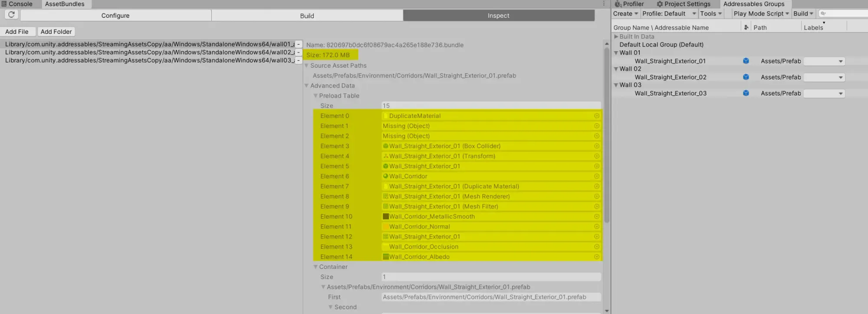Collapse the Wall 02 group
The image size is (868, 314).
(x=616, y=69)
